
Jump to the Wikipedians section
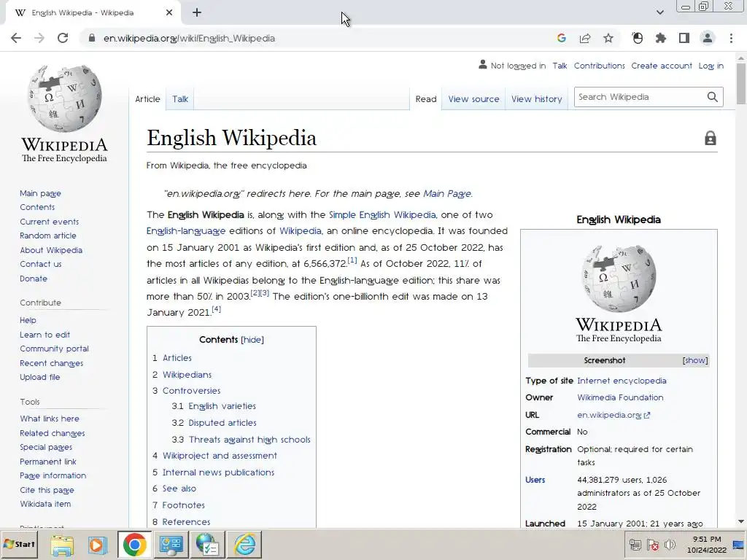(187, 374)
